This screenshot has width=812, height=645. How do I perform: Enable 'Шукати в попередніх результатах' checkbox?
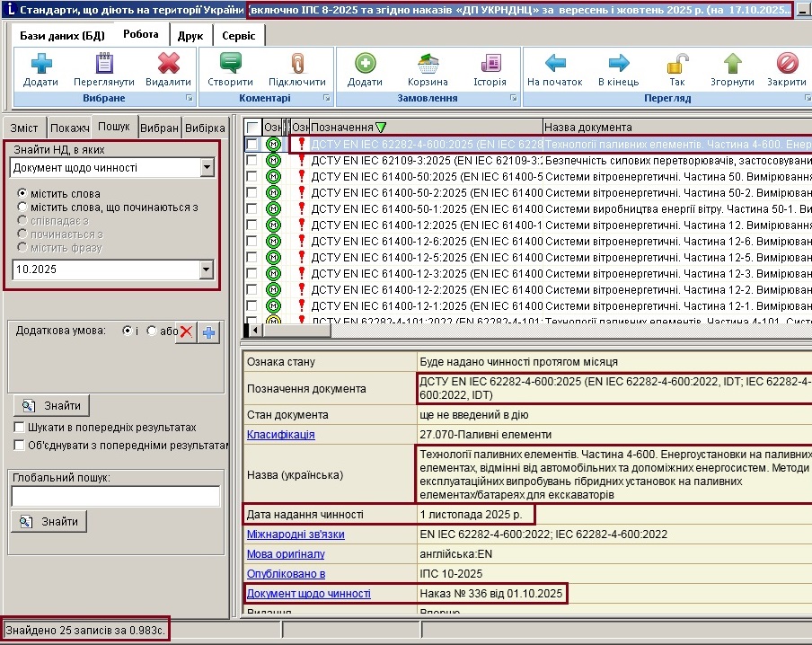tap(20, 428)
